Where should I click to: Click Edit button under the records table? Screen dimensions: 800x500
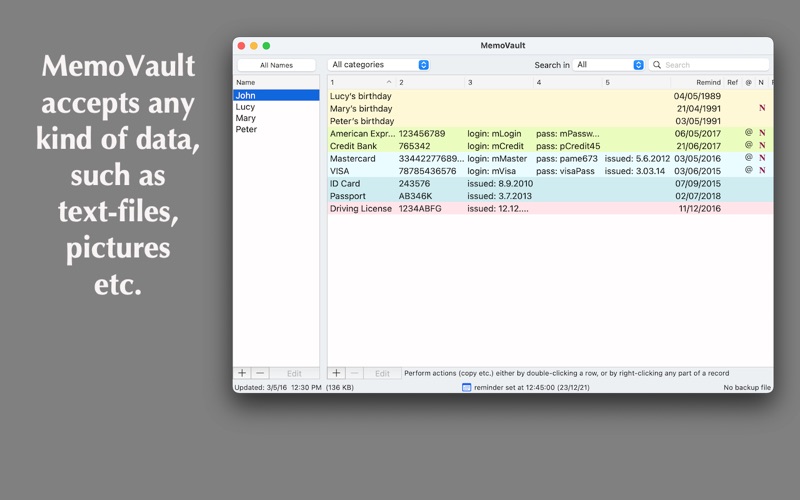[x=383, y=373]
